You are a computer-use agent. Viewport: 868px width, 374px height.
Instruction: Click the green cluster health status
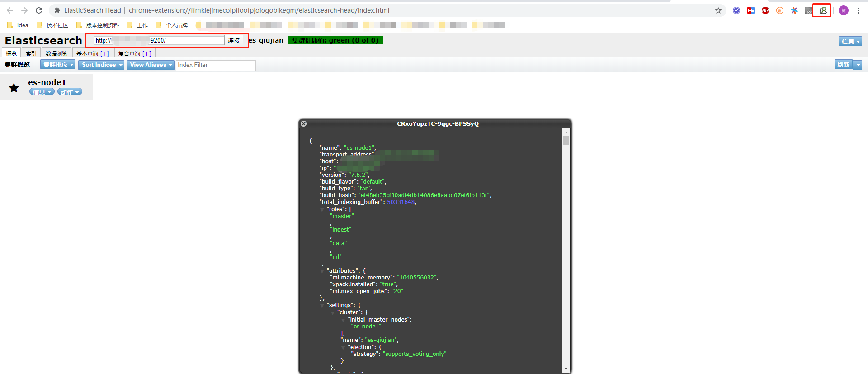pos(335,40)
